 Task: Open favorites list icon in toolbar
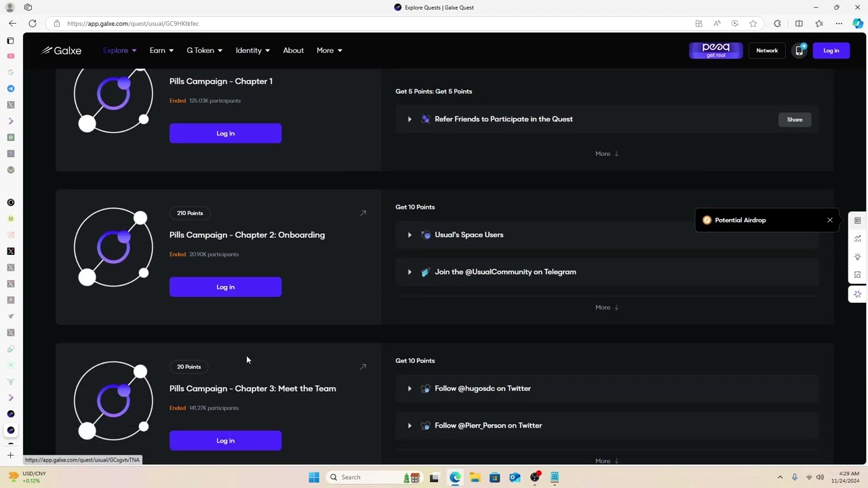tap(819, 24)
